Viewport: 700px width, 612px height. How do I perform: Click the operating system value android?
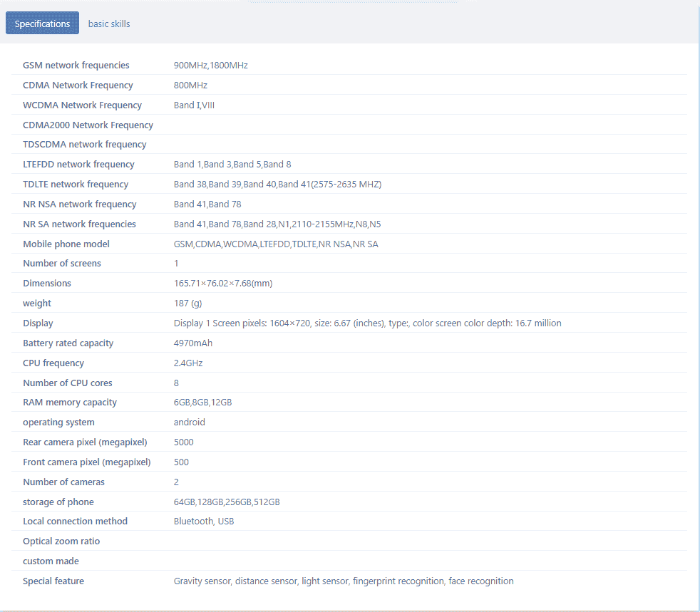[190, 422]
